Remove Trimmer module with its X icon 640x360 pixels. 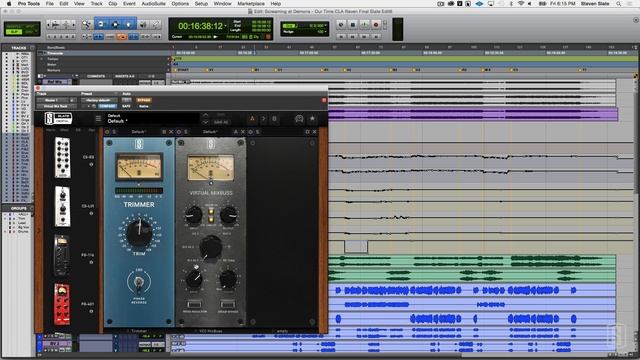[x=171, y=132]
